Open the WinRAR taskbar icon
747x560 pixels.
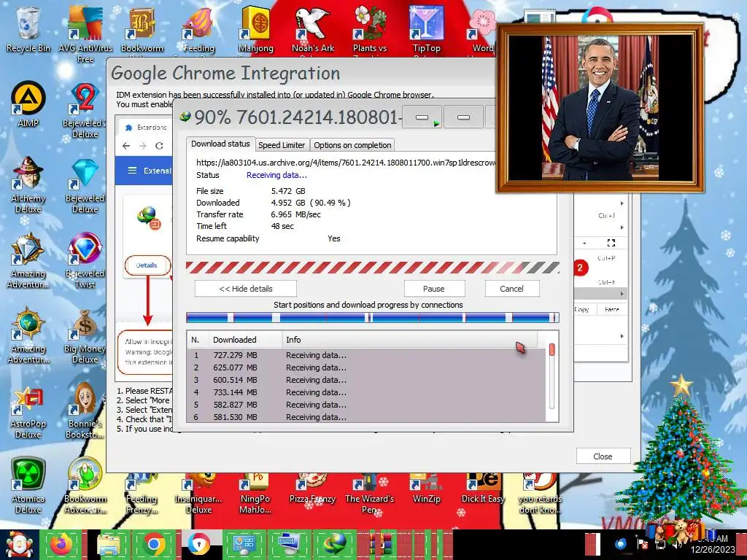[x=379, y=545]
